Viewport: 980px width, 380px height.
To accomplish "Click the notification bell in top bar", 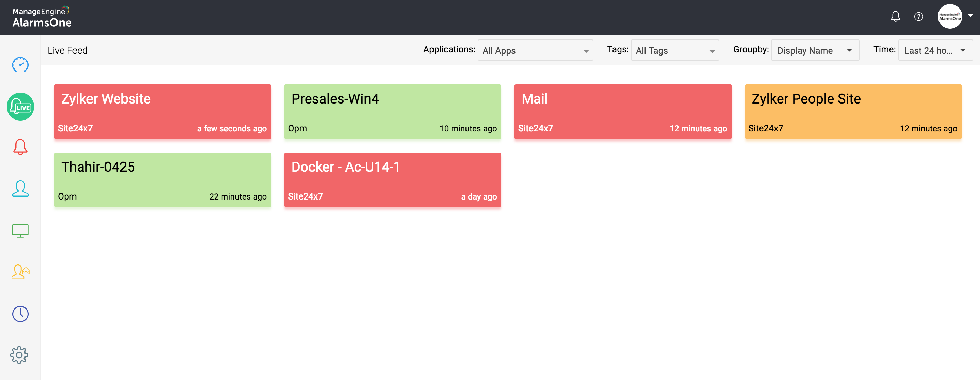I will [x=895, y=16].
